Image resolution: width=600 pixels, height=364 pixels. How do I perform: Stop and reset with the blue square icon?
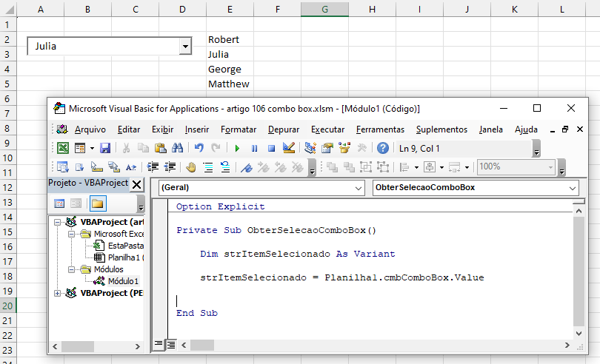click(x=271, y=149)
